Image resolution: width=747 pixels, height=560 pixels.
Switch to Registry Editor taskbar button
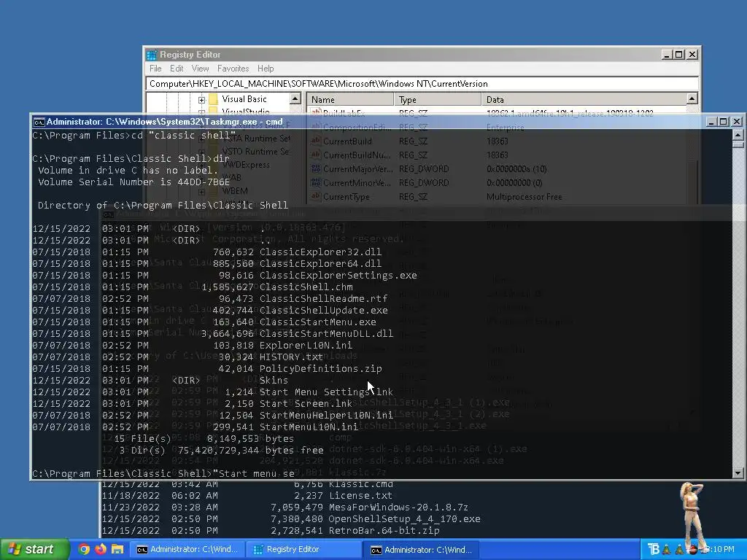tap(303, 550)
